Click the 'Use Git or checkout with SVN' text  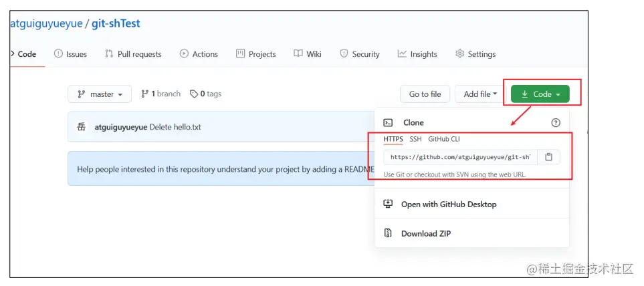[x=455, y=174]
